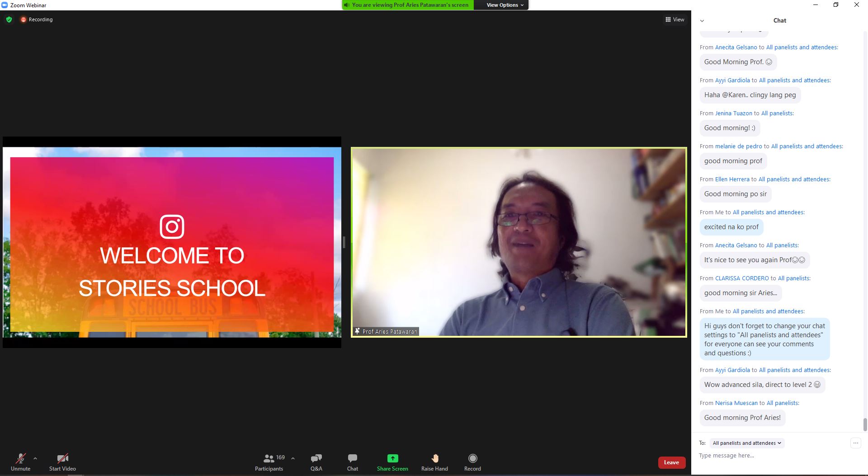Click the green Share Screen icon
This screenshot has height=476, width=868.
point(392,458)
